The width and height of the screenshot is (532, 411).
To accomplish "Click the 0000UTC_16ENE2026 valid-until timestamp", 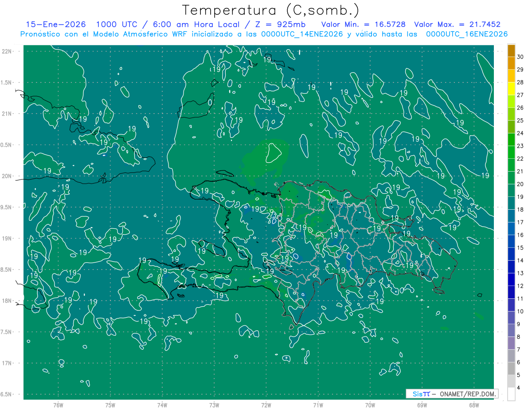I will pos(466,34).
